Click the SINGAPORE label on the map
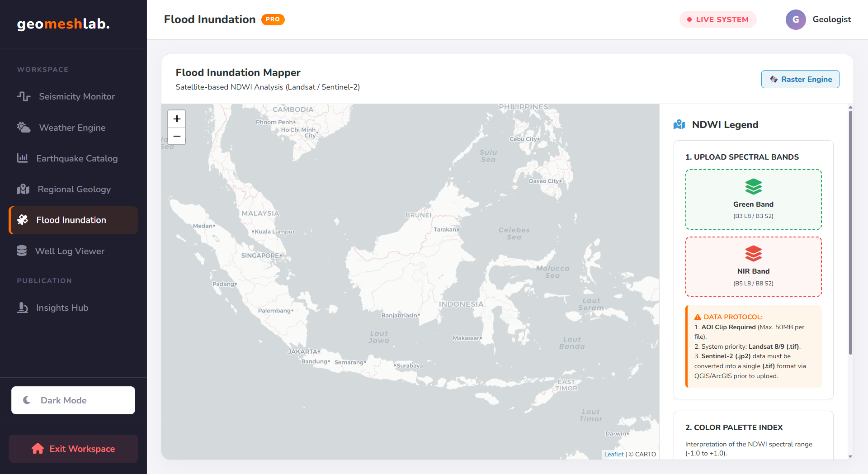 [x=260, y=256]
